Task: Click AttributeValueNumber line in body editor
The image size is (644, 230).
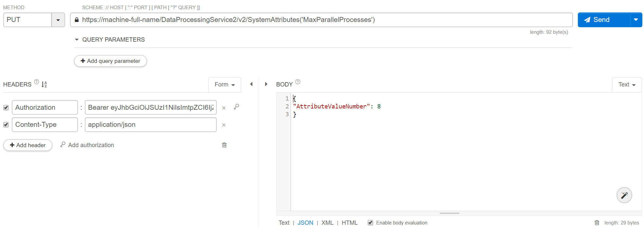Action: point(337,106)
